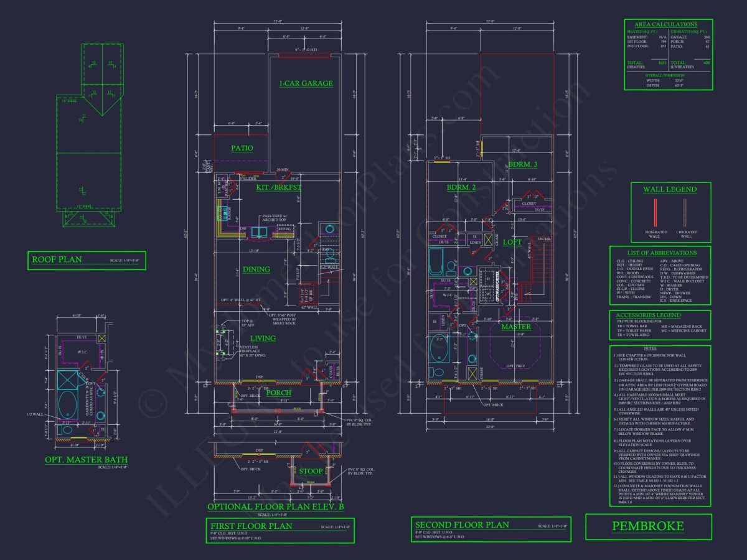The width and height of the screenshot is (747, 560).
Task: Click the AREA CALCULATIONS table header
Action: point(668,24)
